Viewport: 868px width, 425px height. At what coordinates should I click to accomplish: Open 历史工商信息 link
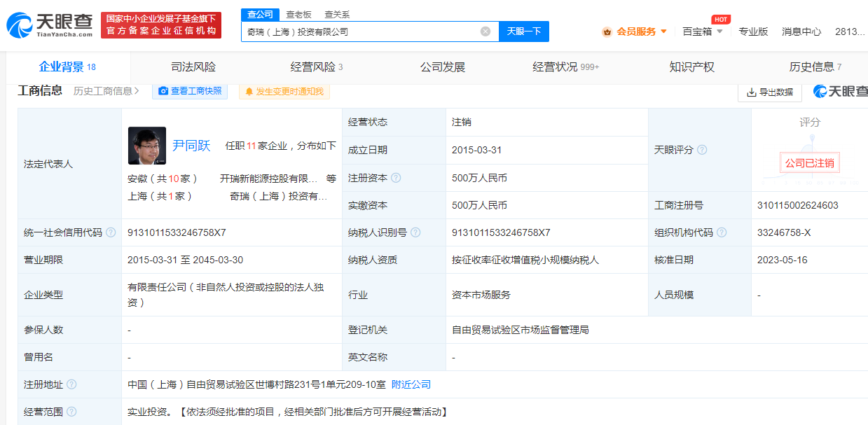click(106, 91)
